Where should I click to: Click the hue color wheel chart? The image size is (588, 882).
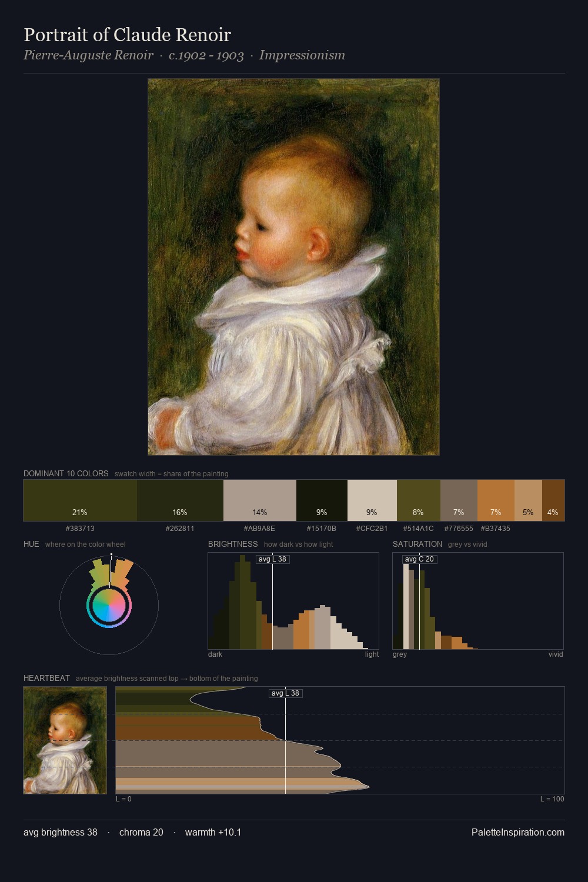[x=109, y=605]
